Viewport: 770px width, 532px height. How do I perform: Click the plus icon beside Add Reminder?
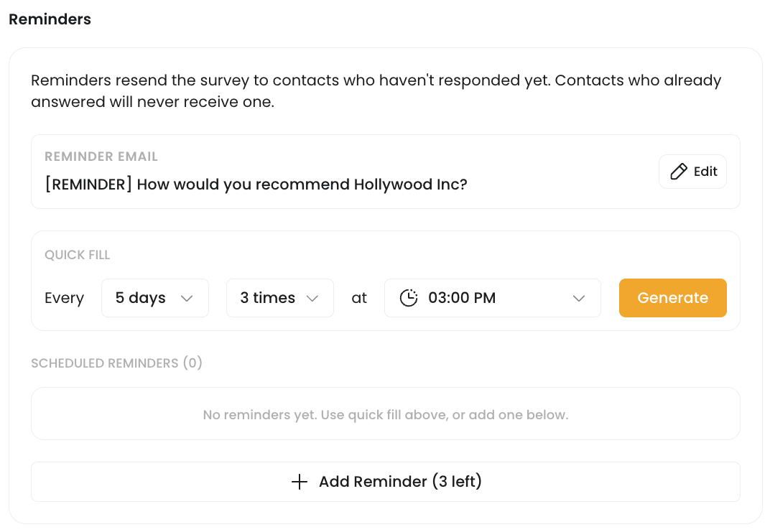300,482
